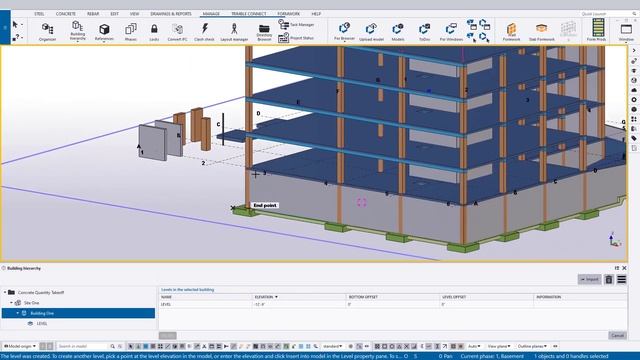Screen dimensions: 640x360
Task: Click the search magnifier in bottom toolbar
Action: point(112,346)
